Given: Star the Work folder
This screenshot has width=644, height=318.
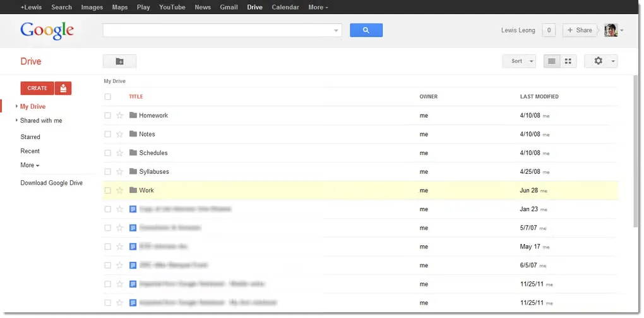Looking at the screenshot, I should pos(119,190).
